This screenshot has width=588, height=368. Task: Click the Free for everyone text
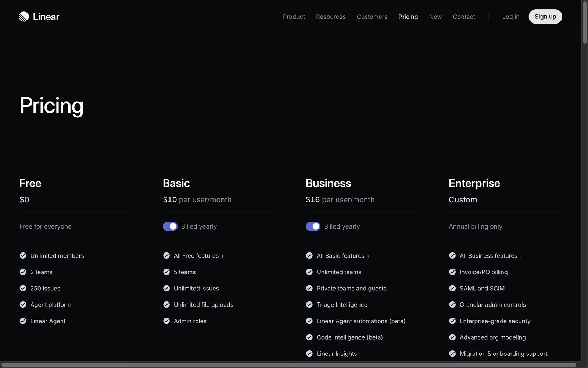point(46,226)
